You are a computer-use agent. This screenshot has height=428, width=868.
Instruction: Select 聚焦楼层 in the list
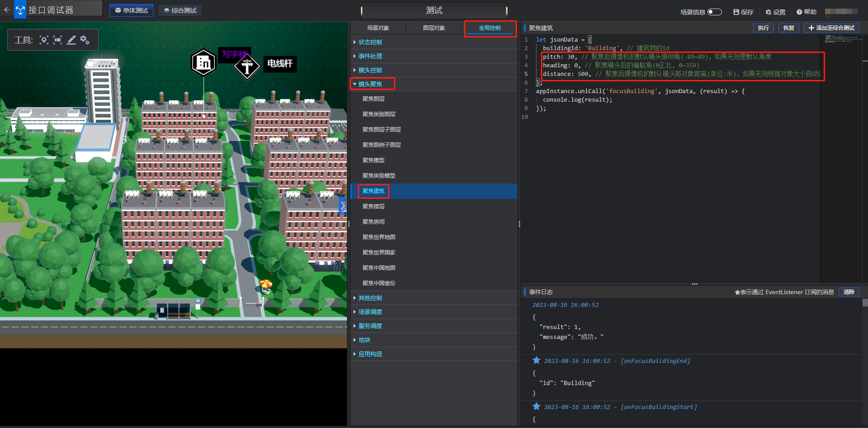(x=374, y=207)
